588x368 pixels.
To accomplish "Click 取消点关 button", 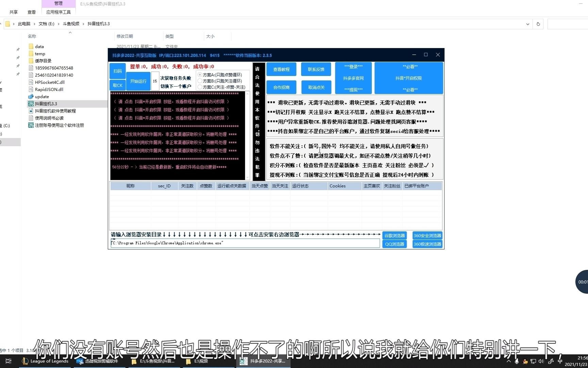I will tap(316, 87).
